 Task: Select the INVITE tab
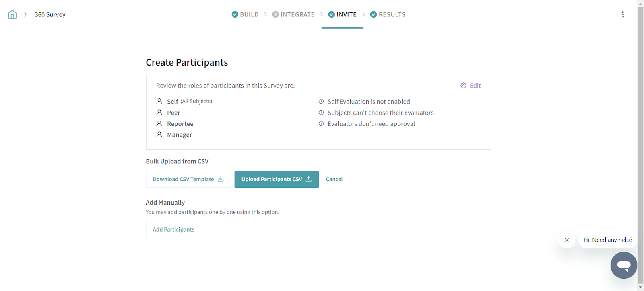click(346, 14)
